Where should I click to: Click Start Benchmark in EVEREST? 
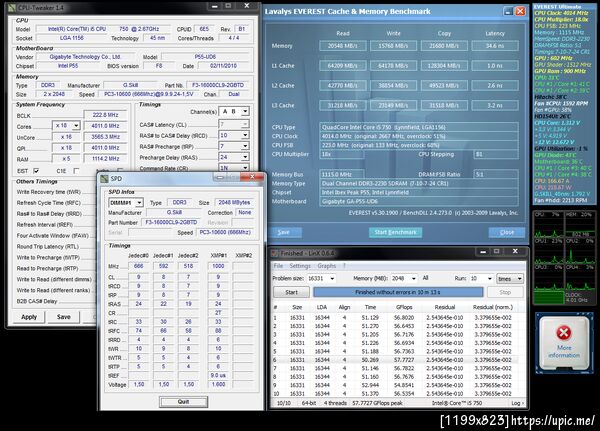[395, 232]
